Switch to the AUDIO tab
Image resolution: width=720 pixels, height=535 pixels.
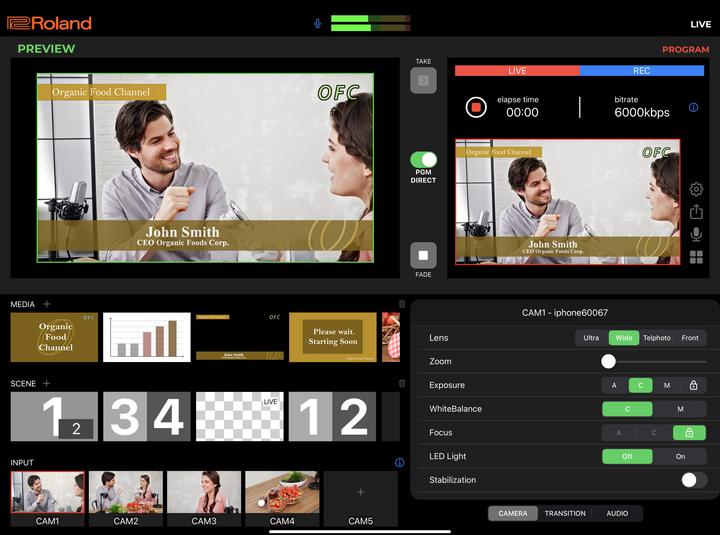pos(617,513)
